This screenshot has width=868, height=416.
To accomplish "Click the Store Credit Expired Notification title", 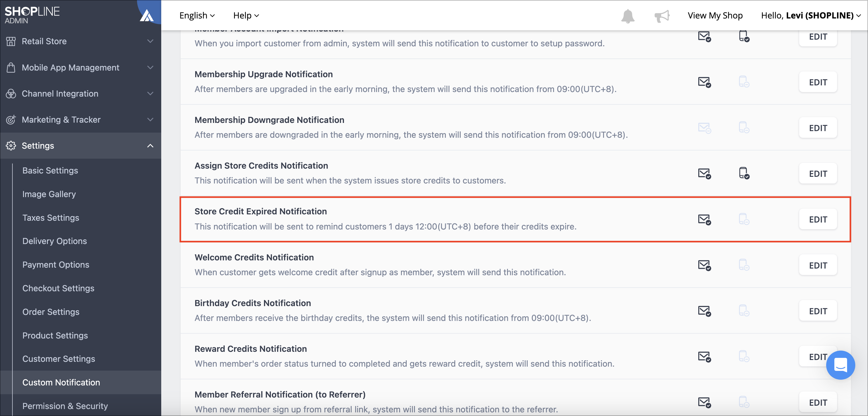I will click(260, 211).
